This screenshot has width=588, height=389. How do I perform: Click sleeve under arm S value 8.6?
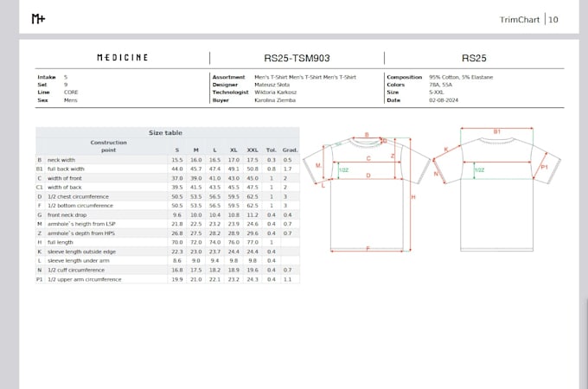coord(177,261)
